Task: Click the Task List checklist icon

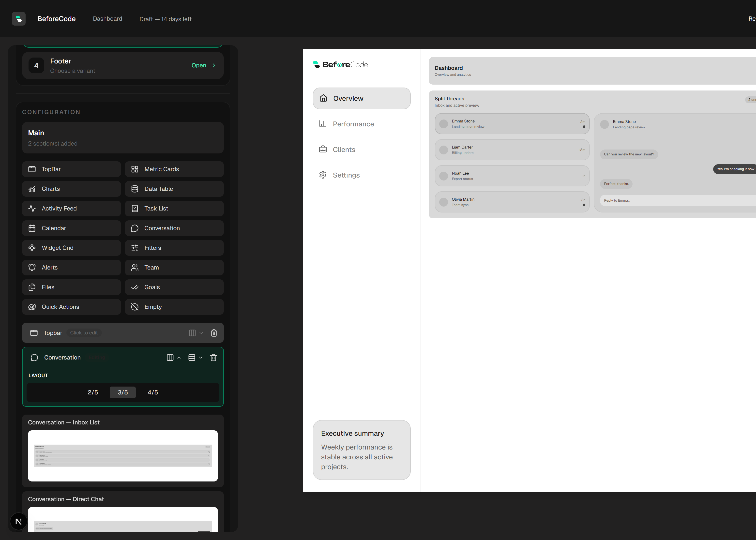Action: 135,209
